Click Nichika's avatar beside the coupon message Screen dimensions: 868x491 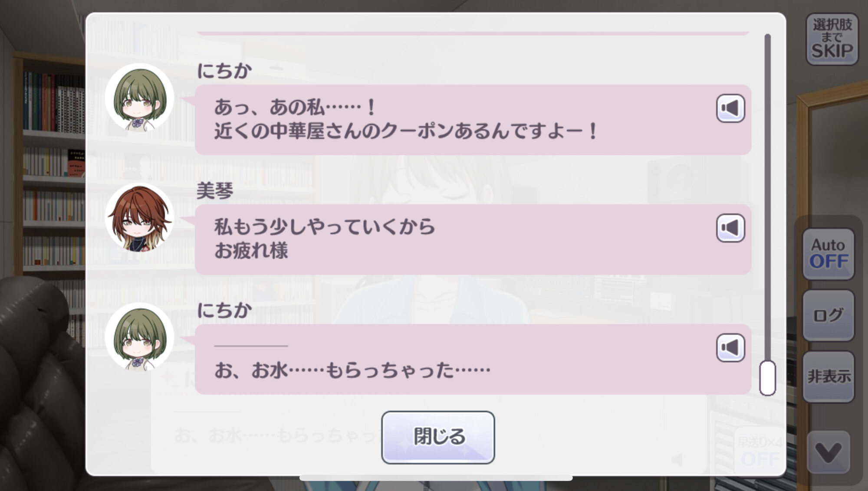pos(139,97)
